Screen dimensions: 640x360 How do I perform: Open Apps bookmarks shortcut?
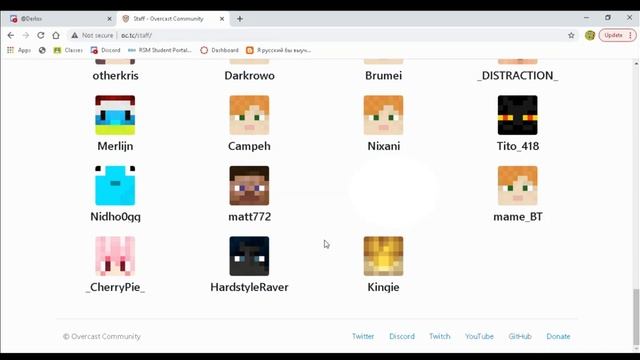(x=19, y=50)
